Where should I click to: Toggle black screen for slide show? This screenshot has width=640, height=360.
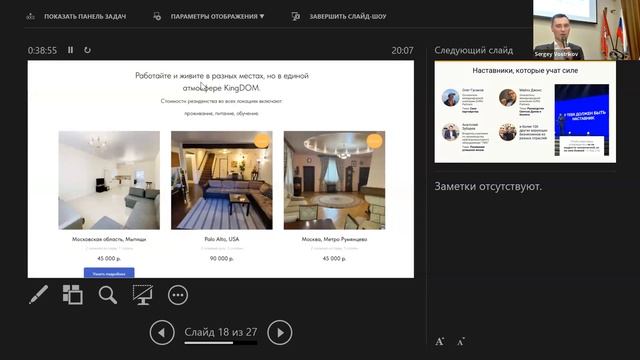click(143, 295)
